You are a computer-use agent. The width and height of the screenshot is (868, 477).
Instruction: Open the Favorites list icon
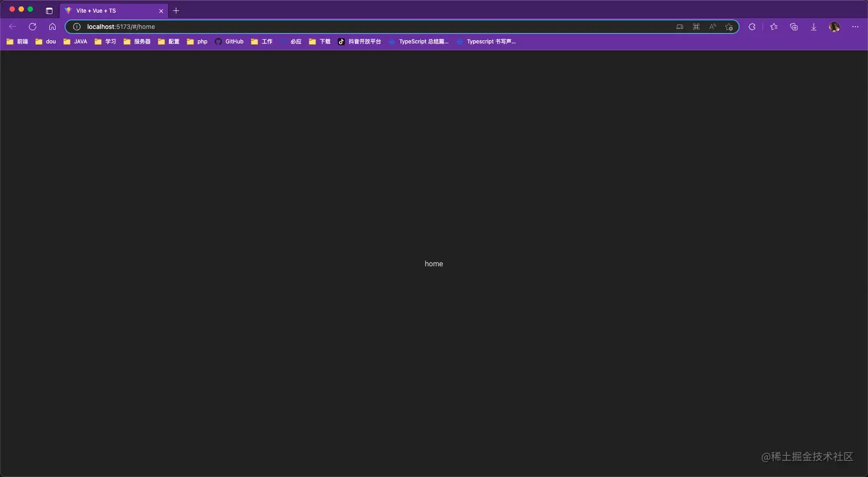tap(774, 26)
